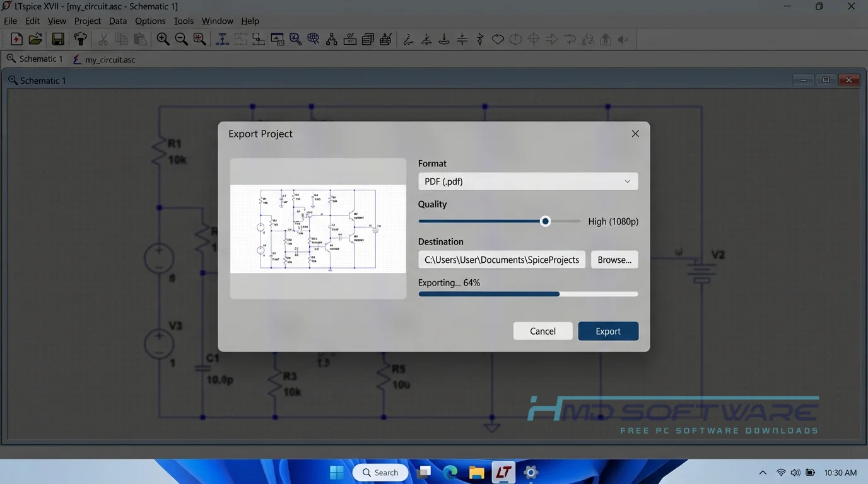This screenshot has height=484, width=868.
Task: Open Microsoft Edge from the taskbar
Action: pyautogui.click(x=450, y=472)
